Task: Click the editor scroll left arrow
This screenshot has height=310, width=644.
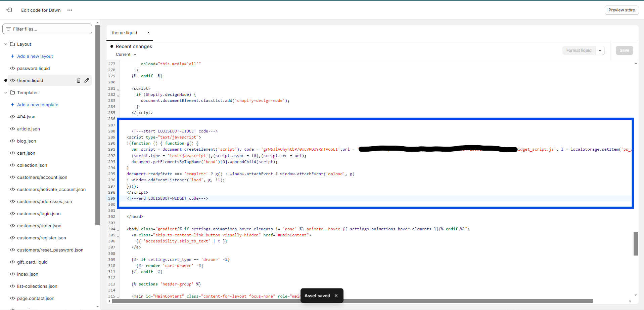Action: [x=109, y=301]
